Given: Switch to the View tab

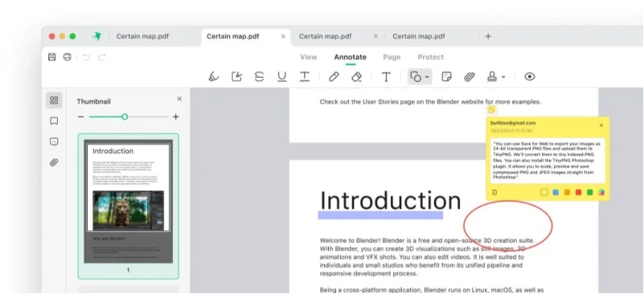Looking at the screenshot, I should tap(309, 57).
